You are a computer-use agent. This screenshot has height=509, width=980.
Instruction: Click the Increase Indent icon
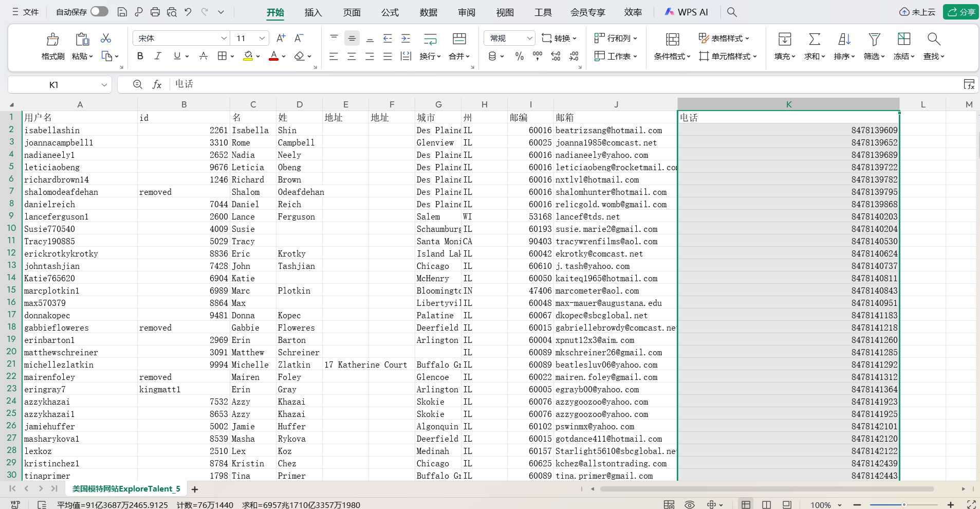pyautogui.click(x=406, y=38)
